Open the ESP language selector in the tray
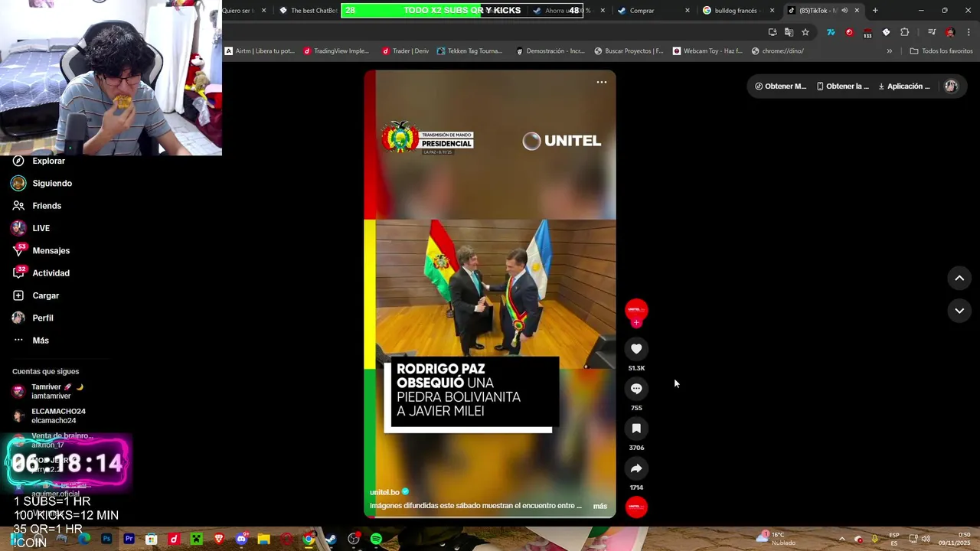980x551 pixels. pyautogui.click(x=894, y=539)
